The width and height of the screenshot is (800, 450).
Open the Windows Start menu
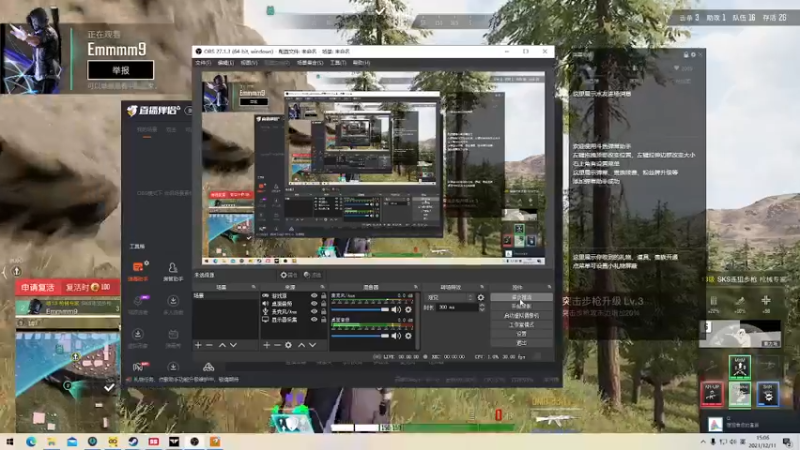10,441
